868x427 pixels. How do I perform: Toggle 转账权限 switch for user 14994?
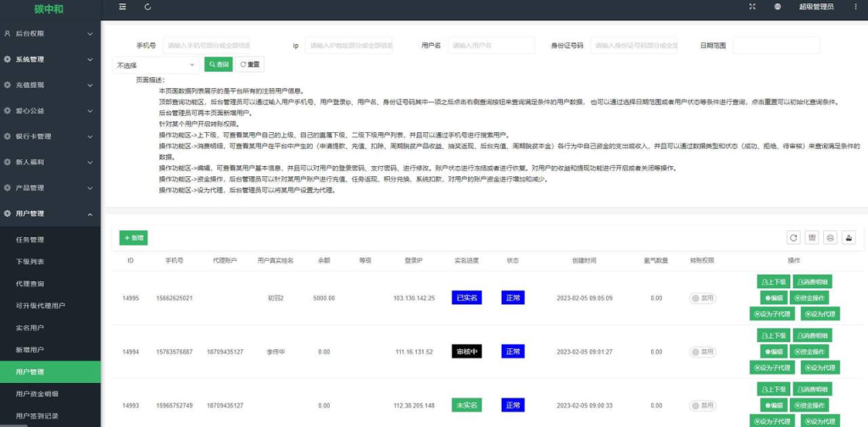click(x=702, y=352)
